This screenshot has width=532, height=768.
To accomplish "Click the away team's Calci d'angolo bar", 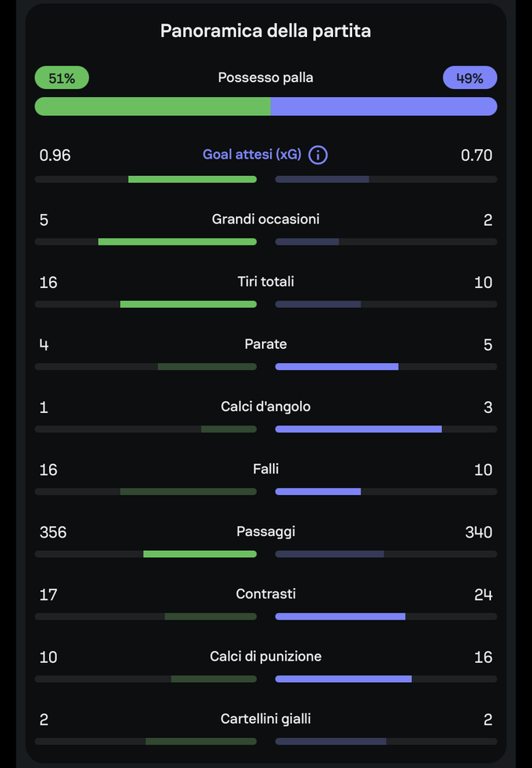I will tap(359, 429).
